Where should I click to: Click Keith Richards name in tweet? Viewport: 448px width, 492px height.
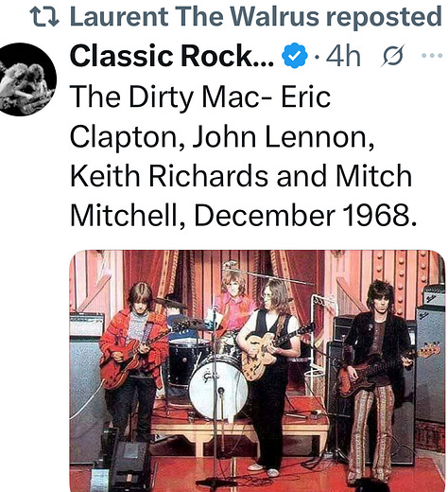(169, 176)
